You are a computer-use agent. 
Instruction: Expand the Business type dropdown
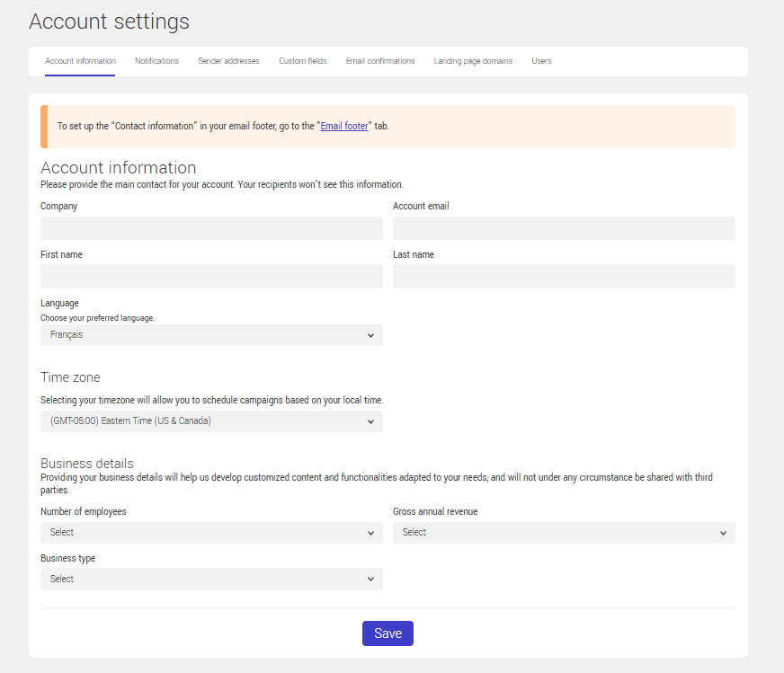pos(211,579)
